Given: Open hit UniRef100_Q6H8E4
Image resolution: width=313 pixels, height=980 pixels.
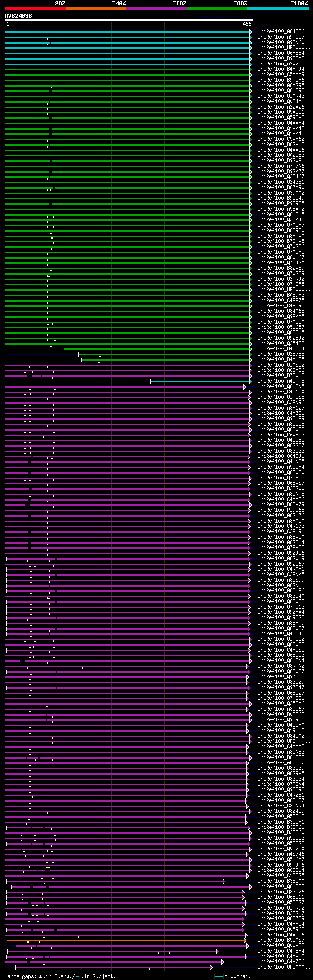Looking at the screenshot, I should point(281,53).
